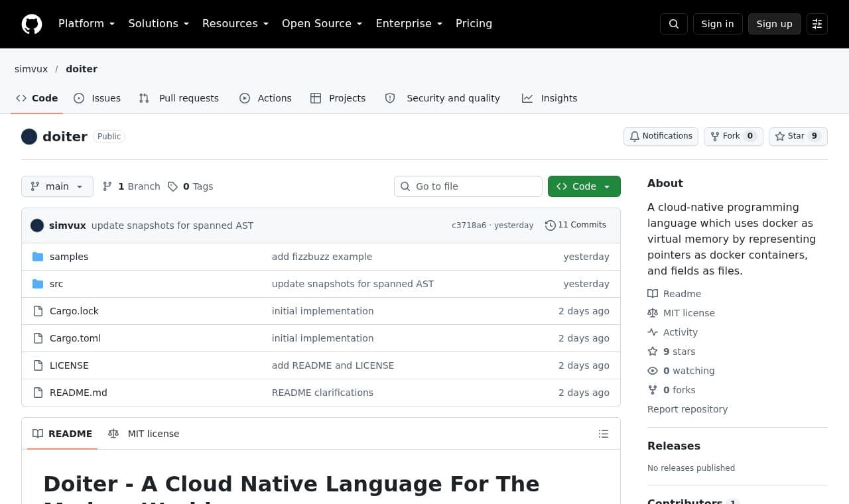Click the scale icon beside MIT license in About
849x504 pixels.
point(653,313)
